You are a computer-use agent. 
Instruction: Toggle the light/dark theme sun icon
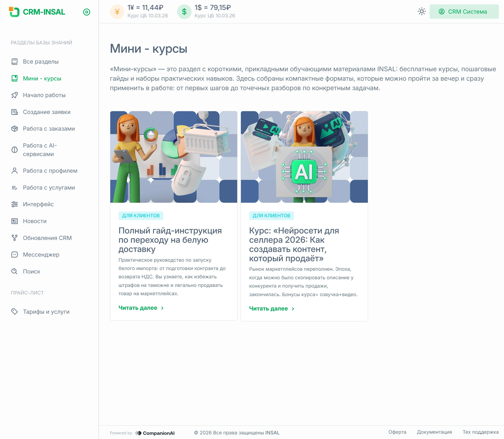[x=421, y=12]
